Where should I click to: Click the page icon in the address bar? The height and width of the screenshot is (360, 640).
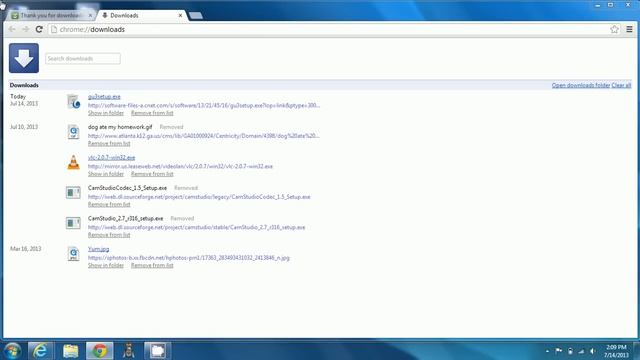coord(54,29)
